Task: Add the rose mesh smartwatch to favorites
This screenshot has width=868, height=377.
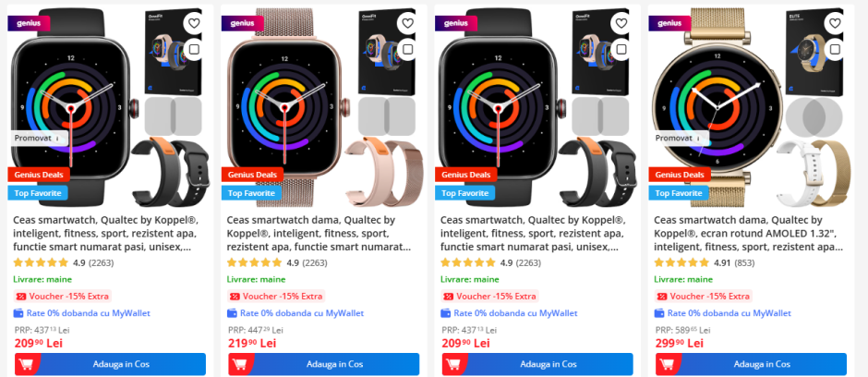Action: click(x=407, y=23)
